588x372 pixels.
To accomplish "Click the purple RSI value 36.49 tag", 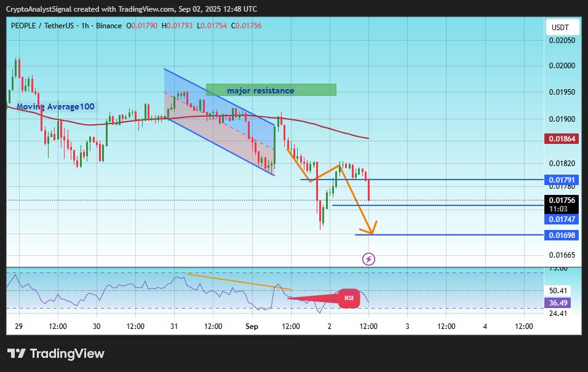I will click(558, 303).
